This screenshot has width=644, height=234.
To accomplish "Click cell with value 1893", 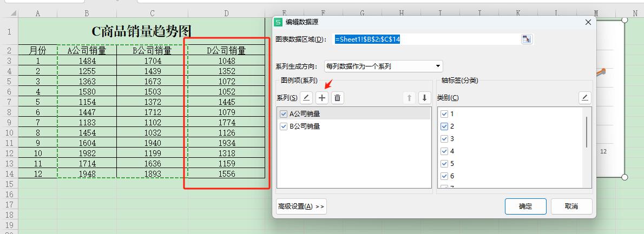I will coord(153,173).
